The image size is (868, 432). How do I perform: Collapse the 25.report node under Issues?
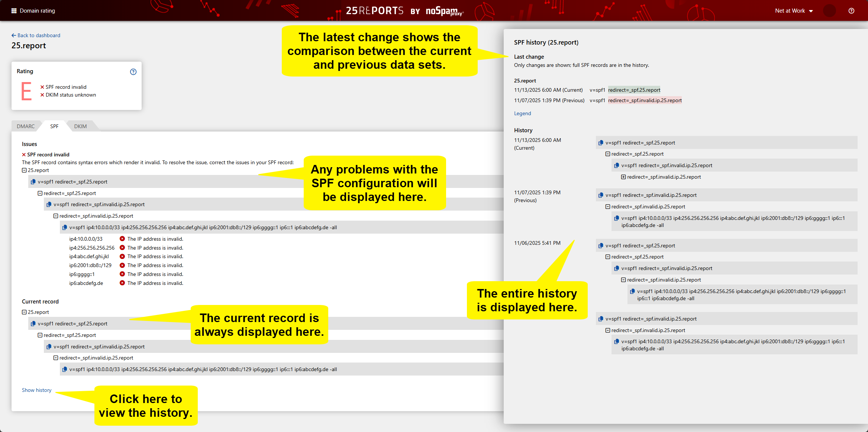[24, 170]
